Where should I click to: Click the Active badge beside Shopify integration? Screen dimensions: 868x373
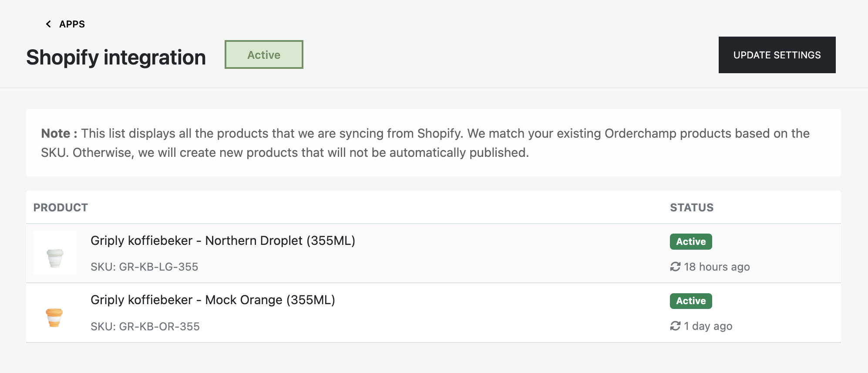click(264, 54)
